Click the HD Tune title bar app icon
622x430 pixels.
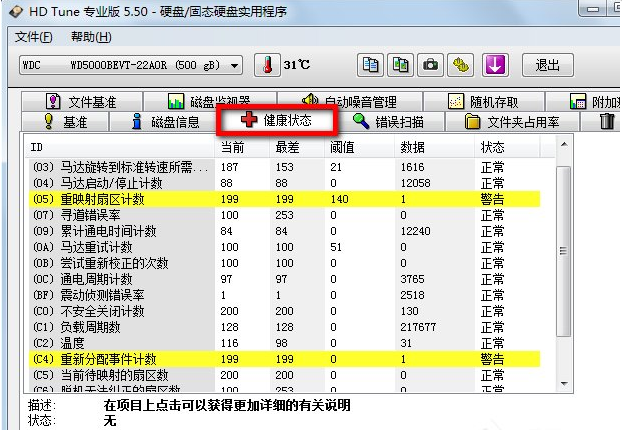click(x=15, y=12)
